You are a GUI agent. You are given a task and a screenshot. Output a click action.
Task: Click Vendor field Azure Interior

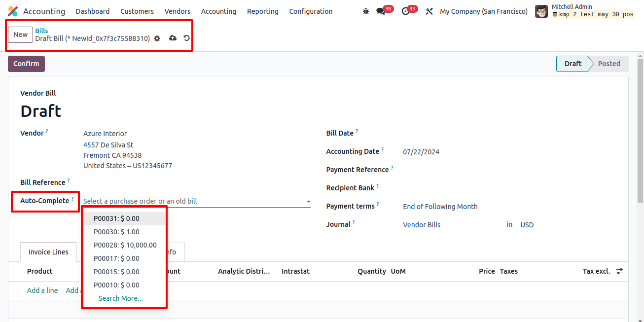click(105, 134)
